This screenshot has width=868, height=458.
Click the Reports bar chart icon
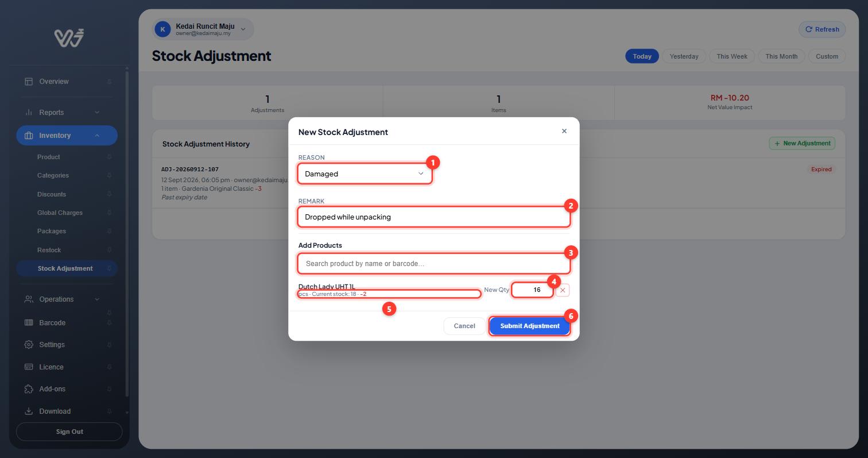click(x=29, y=113)
